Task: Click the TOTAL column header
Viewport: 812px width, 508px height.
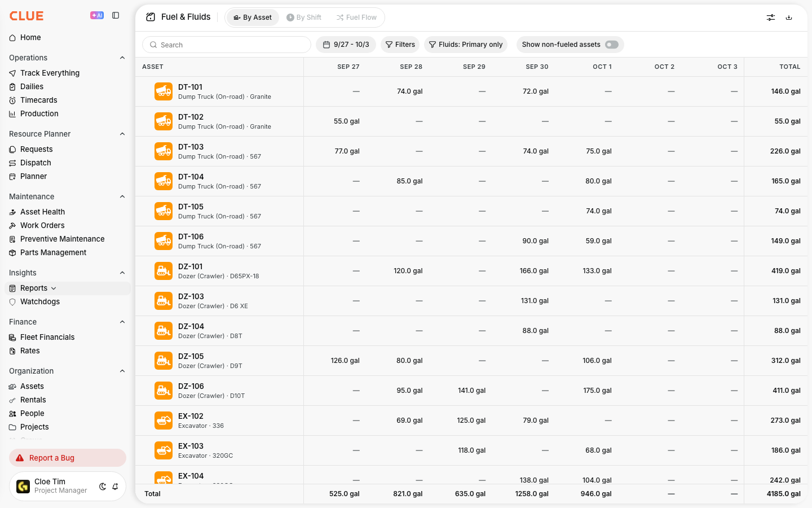Action: tap(790, 67)
